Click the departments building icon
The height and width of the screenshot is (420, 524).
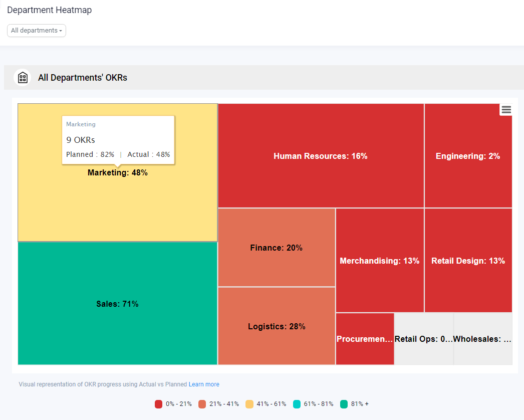pyautogui.click(x=23, y=78)
